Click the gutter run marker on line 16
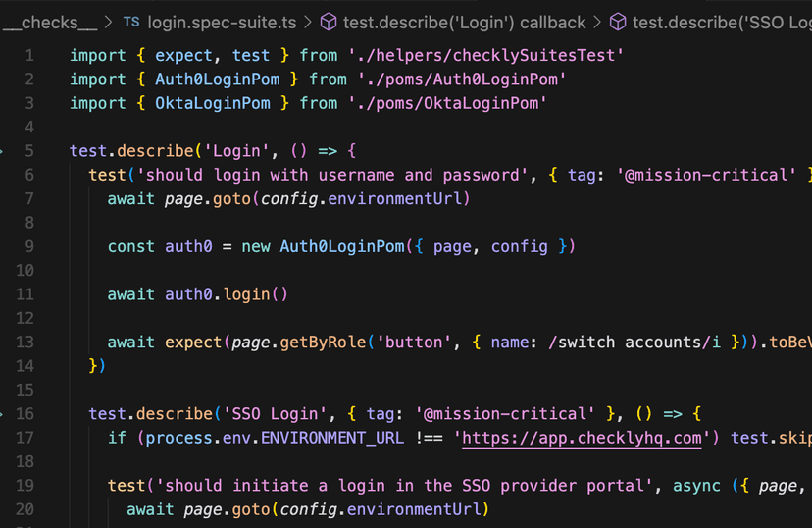The height and width of the screenshot is (528, 812). coord(3,413)
